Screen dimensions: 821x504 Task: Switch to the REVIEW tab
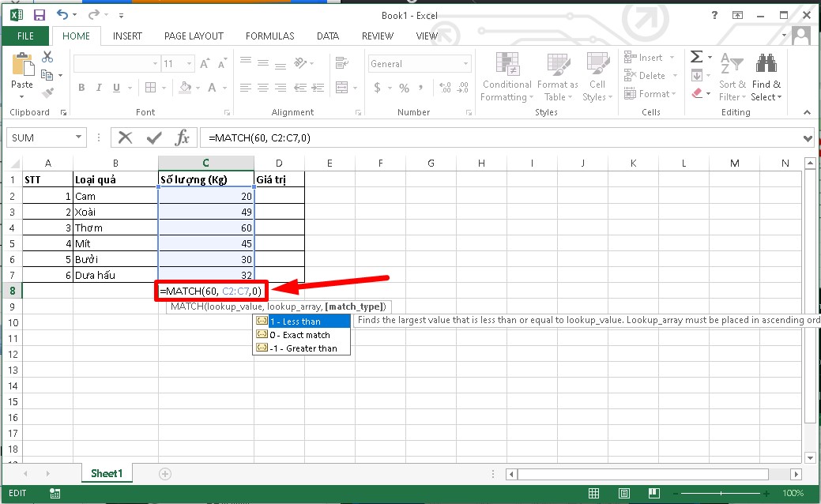[378, 36]
